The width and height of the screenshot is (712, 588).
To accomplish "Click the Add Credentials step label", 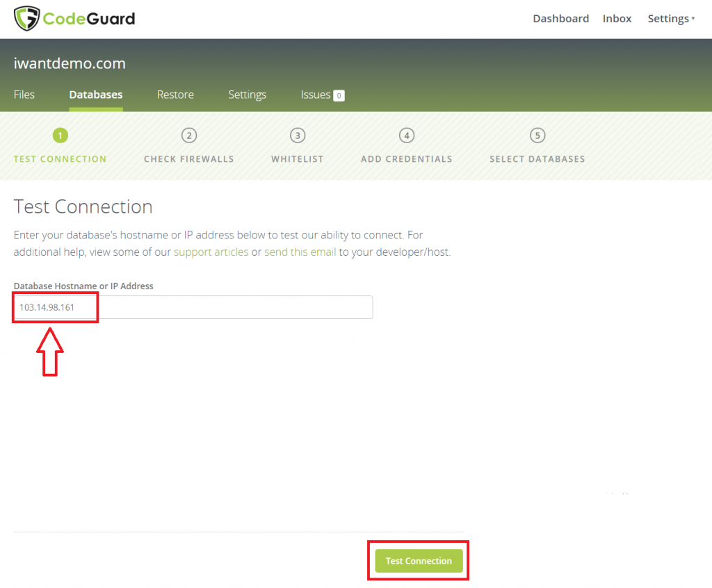I will 406,159.
